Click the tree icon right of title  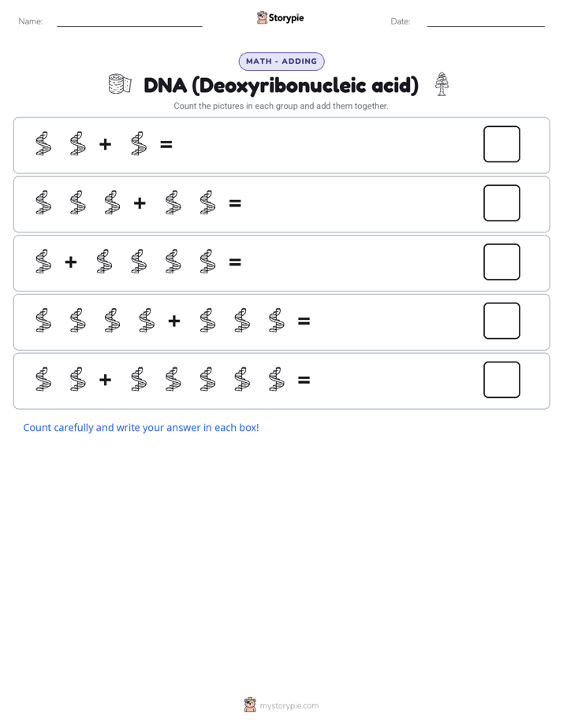click(442, 84)
